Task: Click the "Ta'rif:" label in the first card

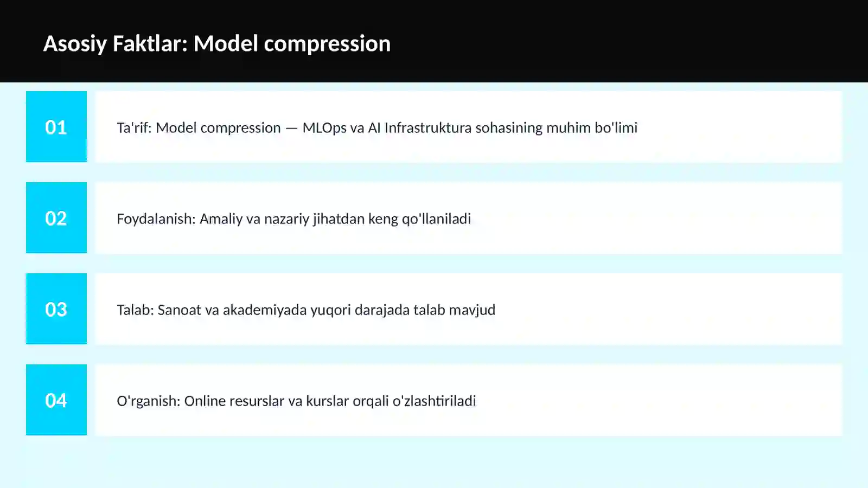Action: click(x=134, y=127)
